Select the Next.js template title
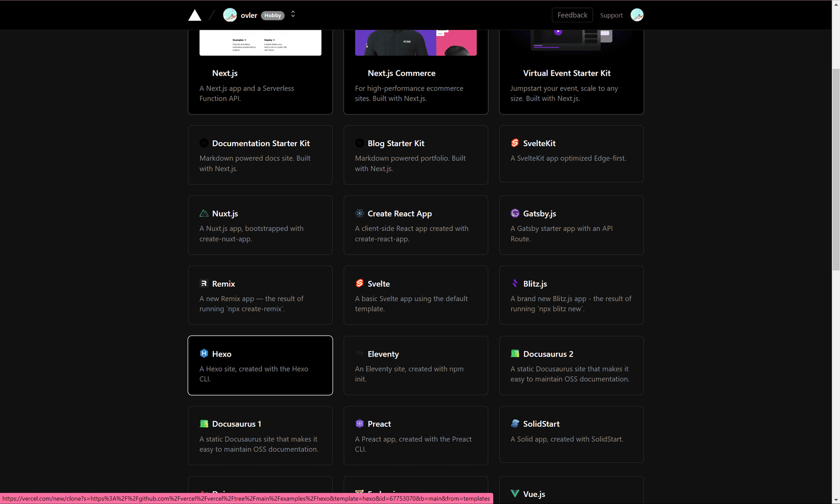Image resolution: width=840 pixels, height=504 pixels. (225, 73)
